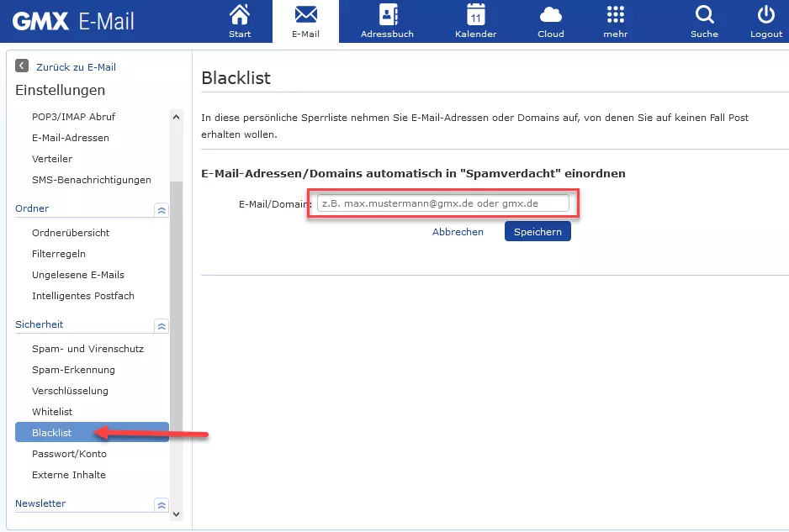The width and height of the screenshot is (789, 532).
Task: Open the Kalender icon
Action: (x=475, y=21)
